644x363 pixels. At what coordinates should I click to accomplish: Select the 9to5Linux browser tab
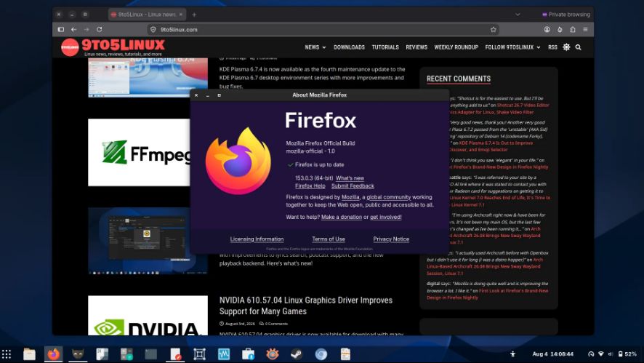coord(147,15)
